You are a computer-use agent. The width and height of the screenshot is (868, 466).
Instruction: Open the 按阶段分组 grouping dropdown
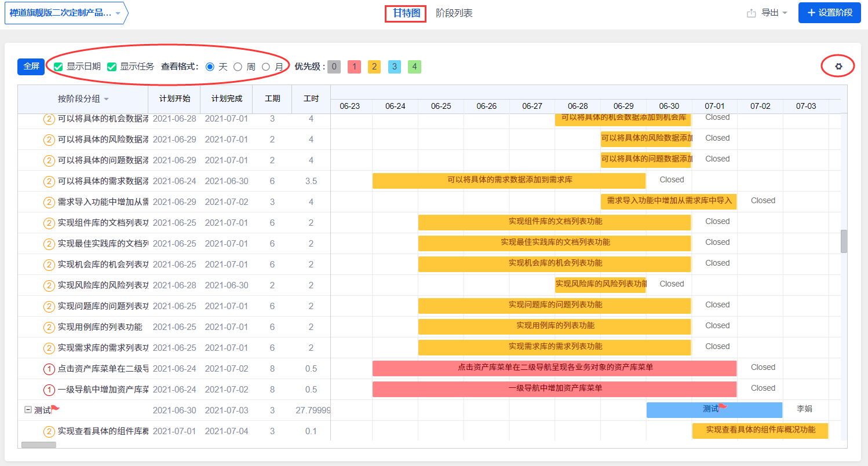tap(83, 99)
